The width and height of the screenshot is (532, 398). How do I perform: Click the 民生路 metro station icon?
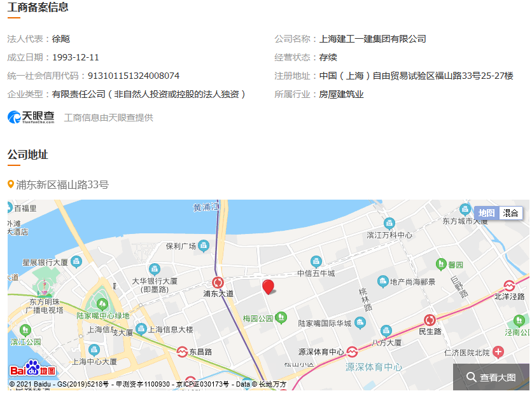tap(430, 320)
